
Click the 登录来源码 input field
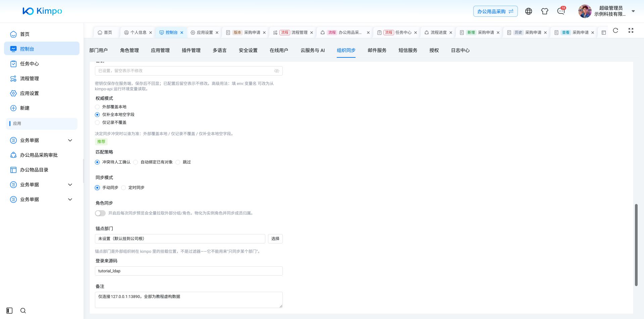pyautogui.click(x=189, y=271)
